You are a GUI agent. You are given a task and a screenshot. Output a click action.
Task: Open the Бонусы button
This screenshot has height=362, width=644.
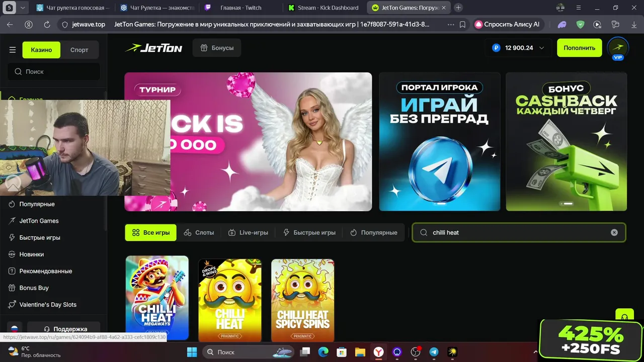(x=217, y=48)
